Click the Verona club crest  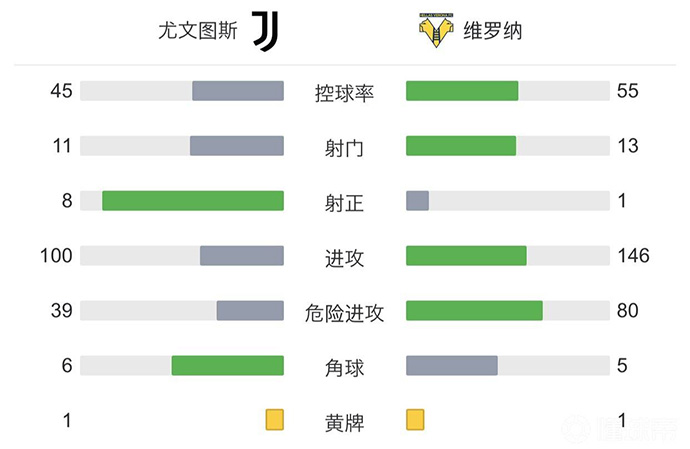coord(436,31)
